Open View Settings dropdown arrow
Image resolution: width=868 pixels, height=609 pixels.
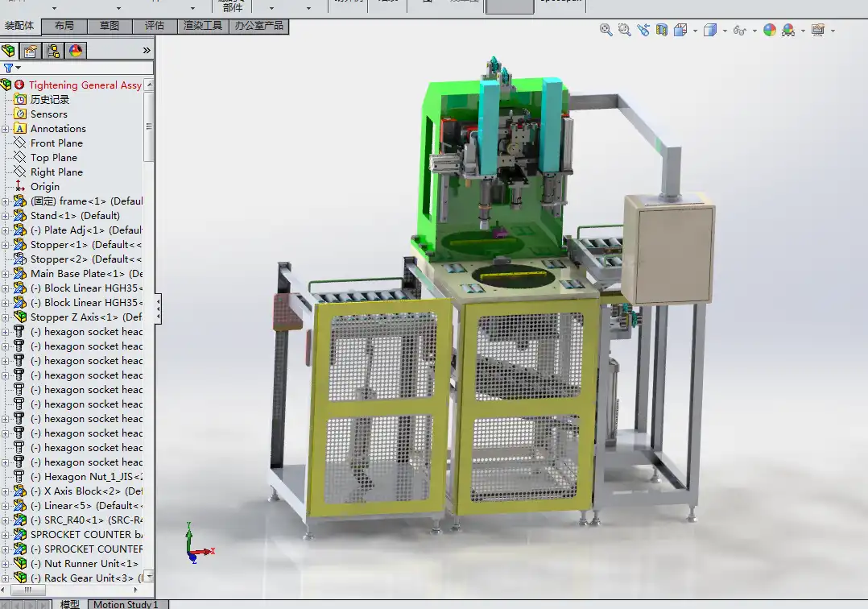[833, 31]
